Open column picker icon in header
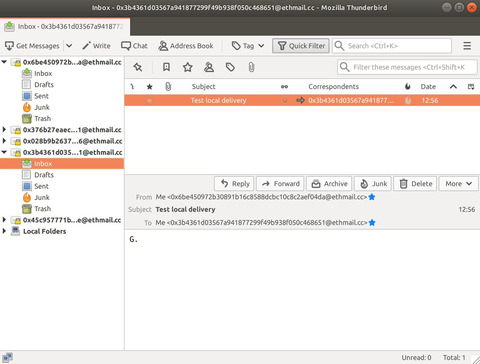The height and width of the screenshot is (364, 480). [471, 87]
